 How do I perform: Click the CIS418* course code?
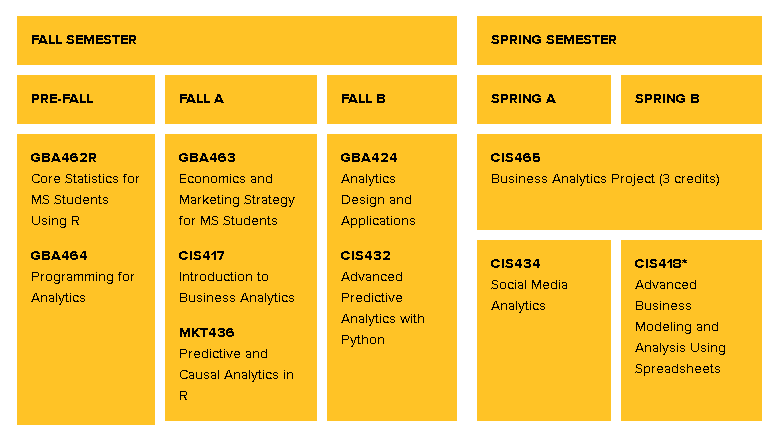(x=661, y=264)
